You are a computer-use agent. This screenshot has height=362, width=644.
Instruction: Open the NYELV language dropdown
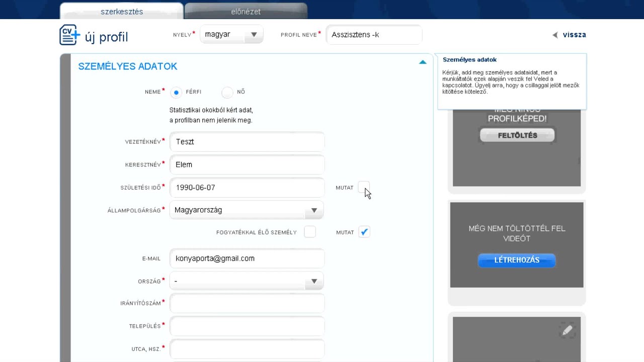pos(231,35)
